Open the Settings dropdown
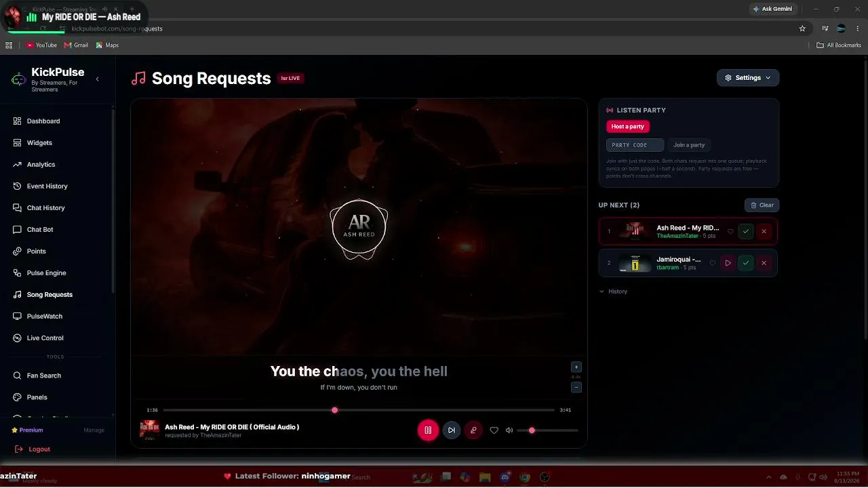 click(748, 78)
